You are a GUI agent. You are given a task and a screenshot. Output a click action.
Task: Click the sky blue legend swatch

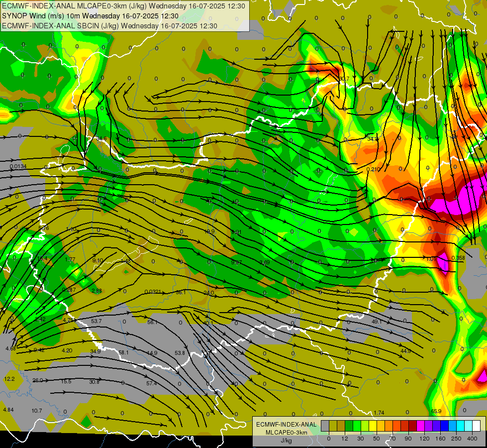453,426
